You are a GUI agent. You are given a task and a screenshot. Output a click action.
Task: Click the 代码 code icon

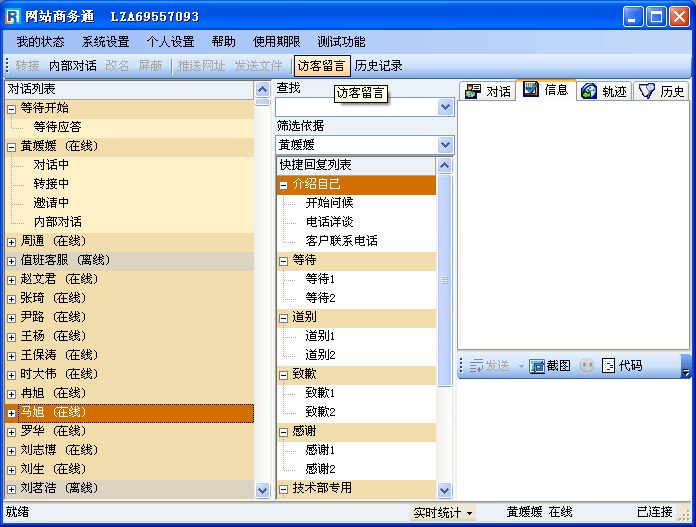(608, 366)
